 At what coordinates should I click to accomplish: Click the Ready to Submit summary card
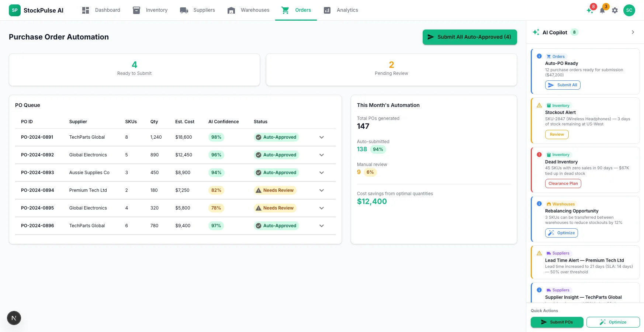tap(134, 70)
